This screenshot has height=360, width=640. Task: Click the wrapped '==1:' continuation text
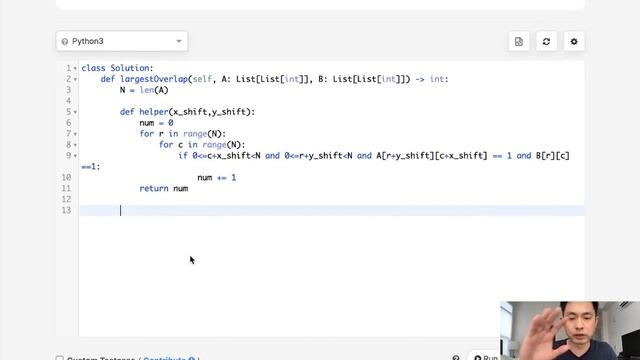pos(91,167)
